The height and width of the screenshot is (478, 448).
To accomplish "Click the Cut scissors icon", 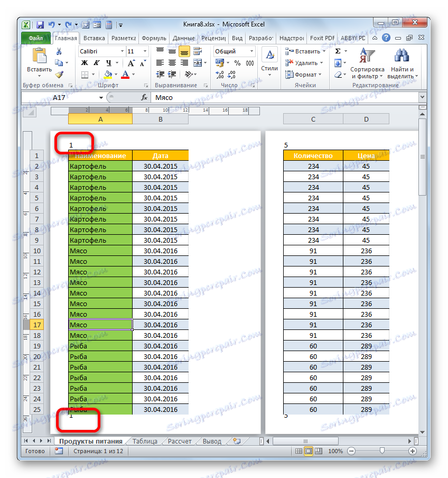I will pos(59,51).
